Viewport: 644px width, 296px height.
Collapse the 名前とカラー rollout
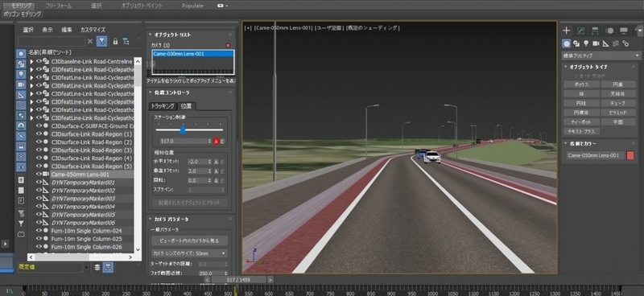tap(566, 144)
